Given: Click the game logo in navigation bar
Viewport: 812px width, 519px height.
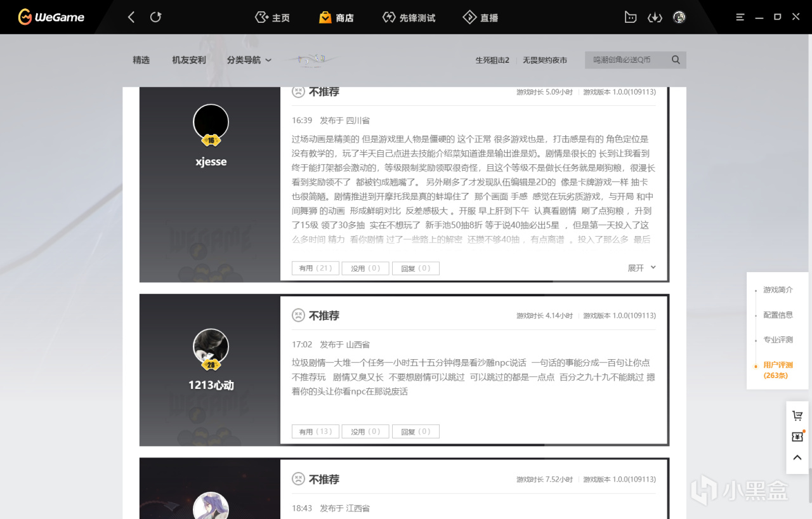Looking at the screenshot, I should [x=311, y=60].
